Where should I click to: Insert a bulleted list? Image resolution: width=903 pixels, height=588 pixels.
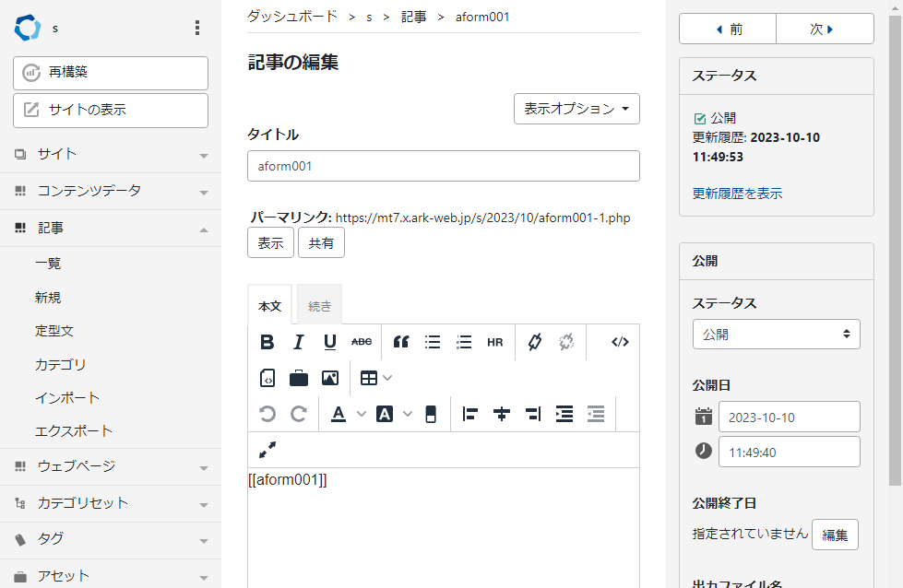(x=433, y=342)
